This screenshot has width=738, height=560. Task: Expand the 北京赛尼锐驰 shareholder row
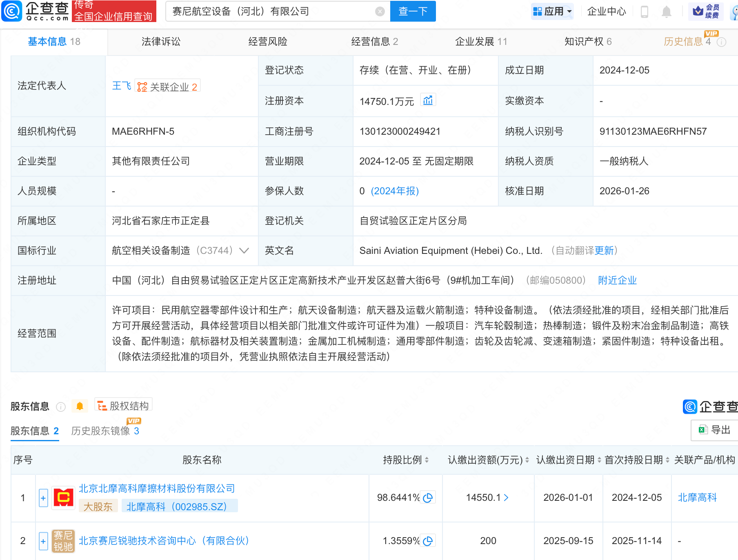[43, 541]
